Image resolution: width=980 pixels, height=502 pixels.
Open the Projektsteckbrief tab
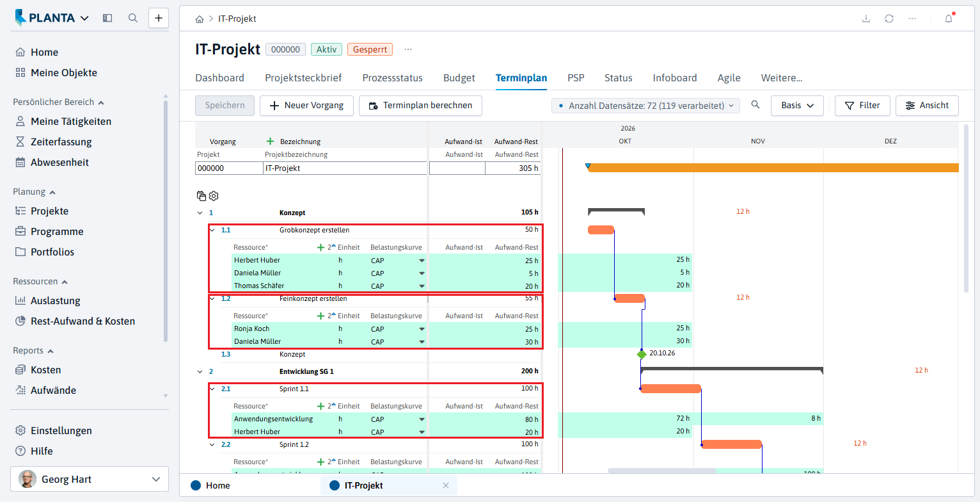[x=303, y=78]
